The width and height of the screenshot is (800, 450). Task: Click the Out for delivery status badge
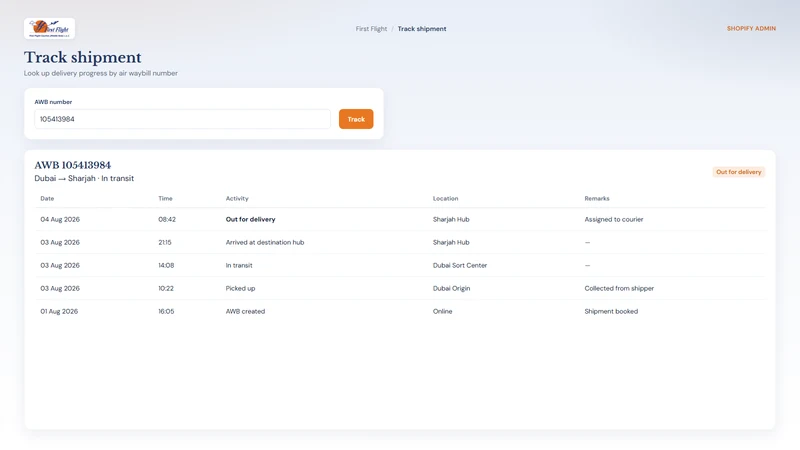738,172
